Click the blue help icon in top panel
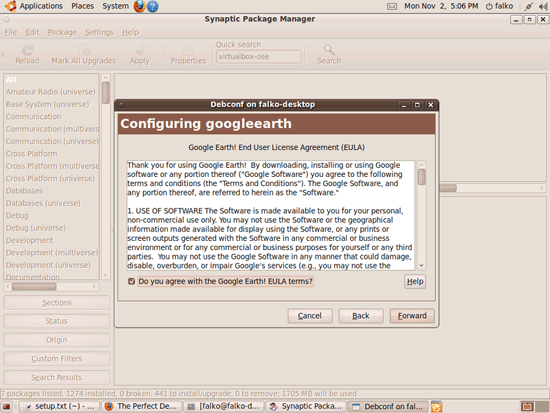The height and width of the screenshot is (413, 550). [x=152, y=6]
